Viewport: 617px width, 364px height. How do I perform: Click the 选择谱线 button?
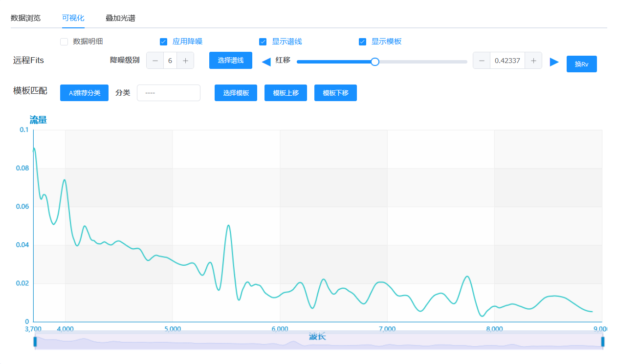pos(230,61)
